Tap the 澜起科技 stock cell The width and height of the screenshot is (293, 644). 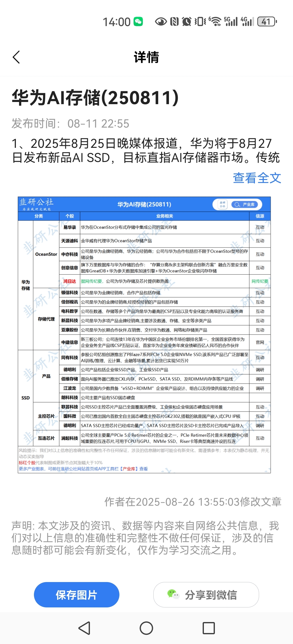[x=70, y=438]
